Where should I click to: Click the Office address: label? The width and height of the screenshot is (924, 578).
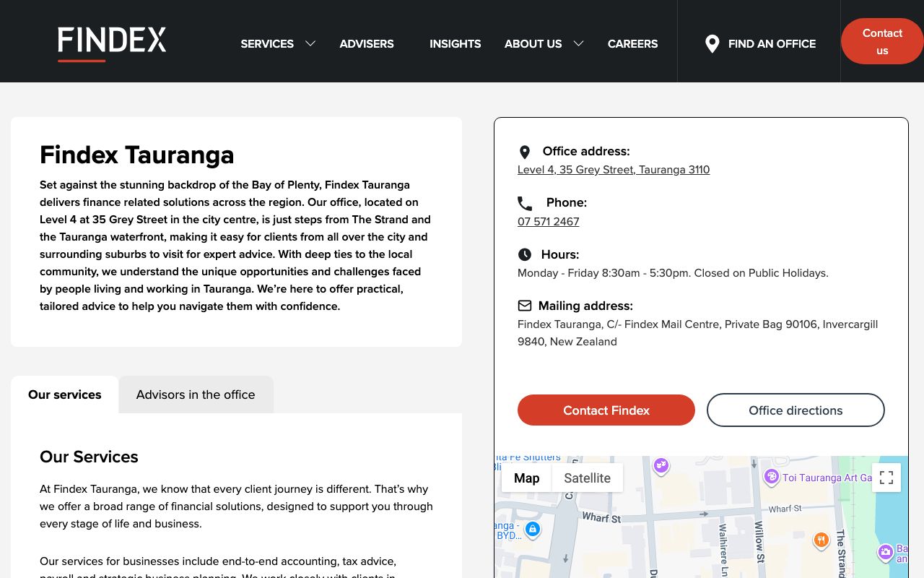tap(586, 151)
